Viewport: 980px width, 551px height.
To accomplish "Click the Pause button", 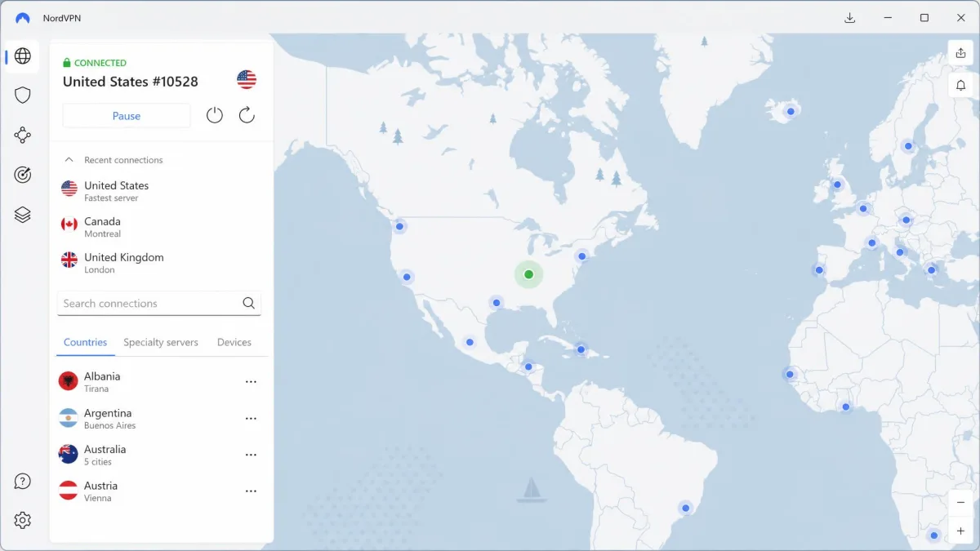I will point(127,116).
